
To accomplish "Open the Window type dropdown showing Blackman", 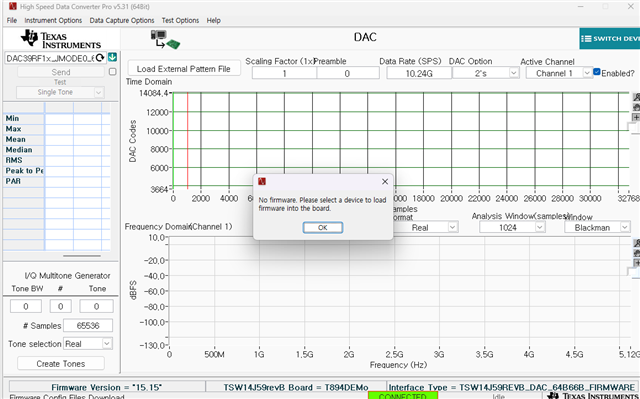I will [x=597, y=227].
